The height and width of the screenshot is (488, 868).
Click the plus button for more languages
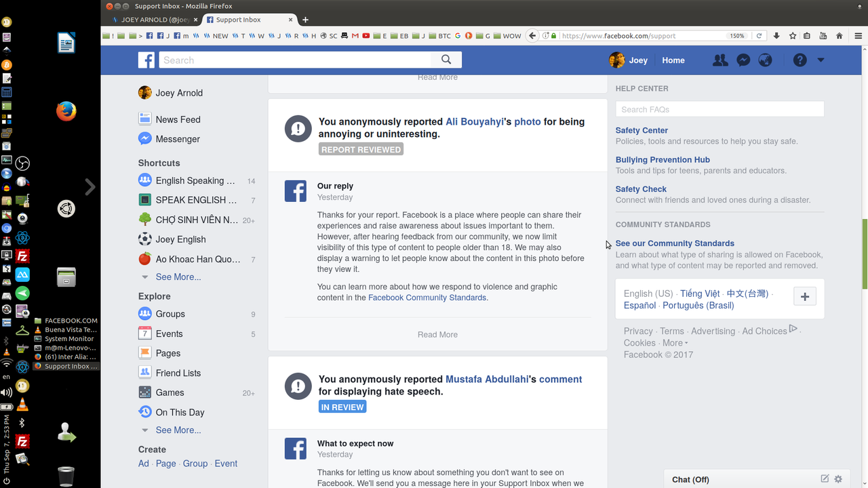pyautogui.click(x=805, y=296)
